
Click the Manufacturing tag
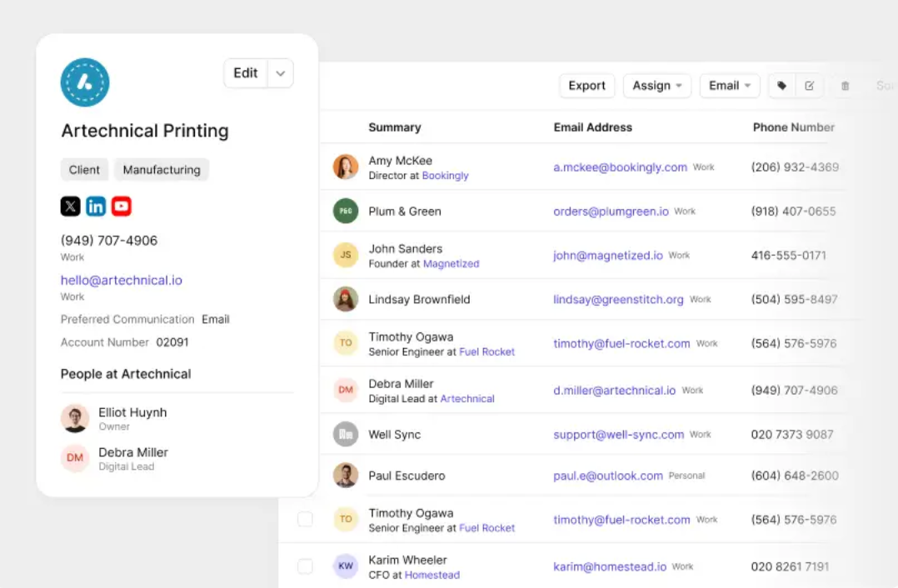[162, 170]
